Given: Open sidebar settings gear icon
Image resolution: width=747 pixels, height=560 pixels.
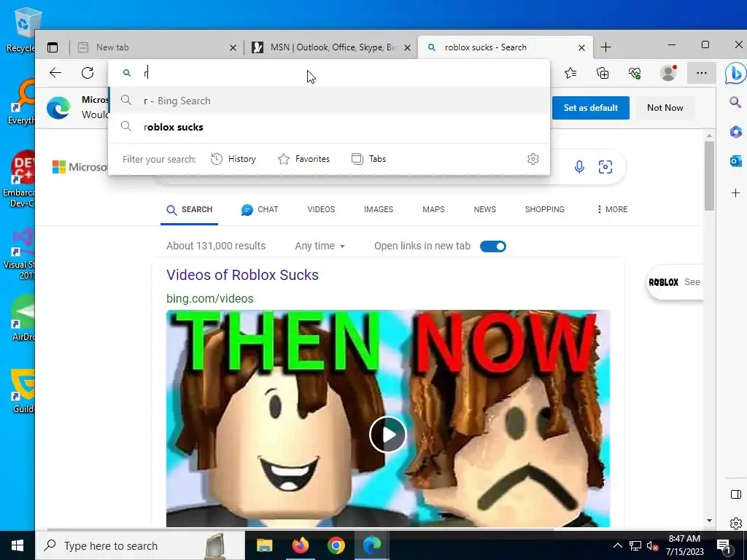Looking at the screenshot, I should [735, 524].
